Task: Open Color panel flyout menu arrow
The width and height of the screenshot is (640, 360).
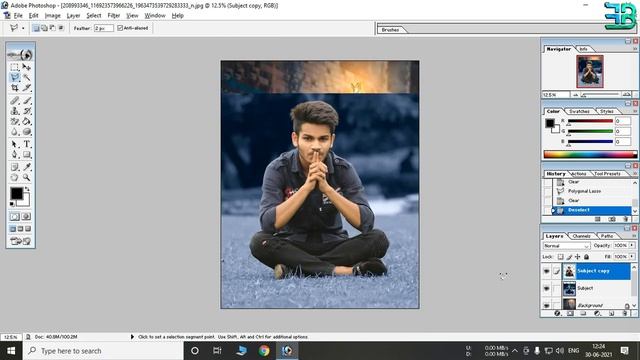Action: pos(635,111)
